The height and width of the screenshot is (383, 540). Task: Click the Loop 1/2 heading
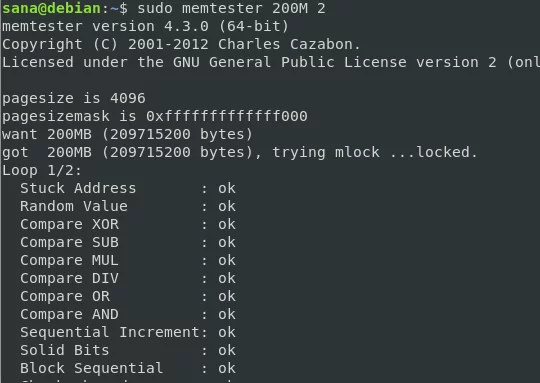[x=42, y=170]
